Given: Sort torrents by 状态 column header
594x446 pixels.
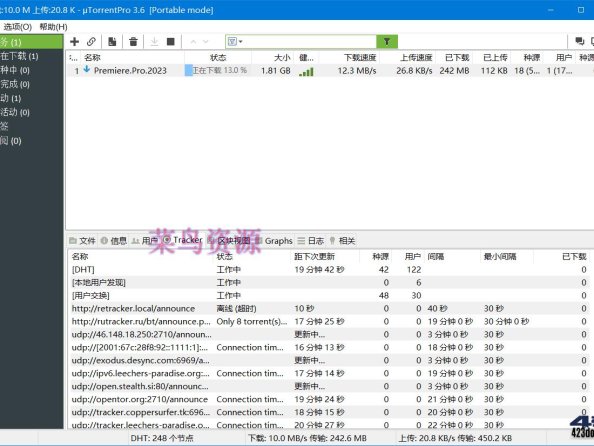Looking at the screenshot, I should [218, 58].
